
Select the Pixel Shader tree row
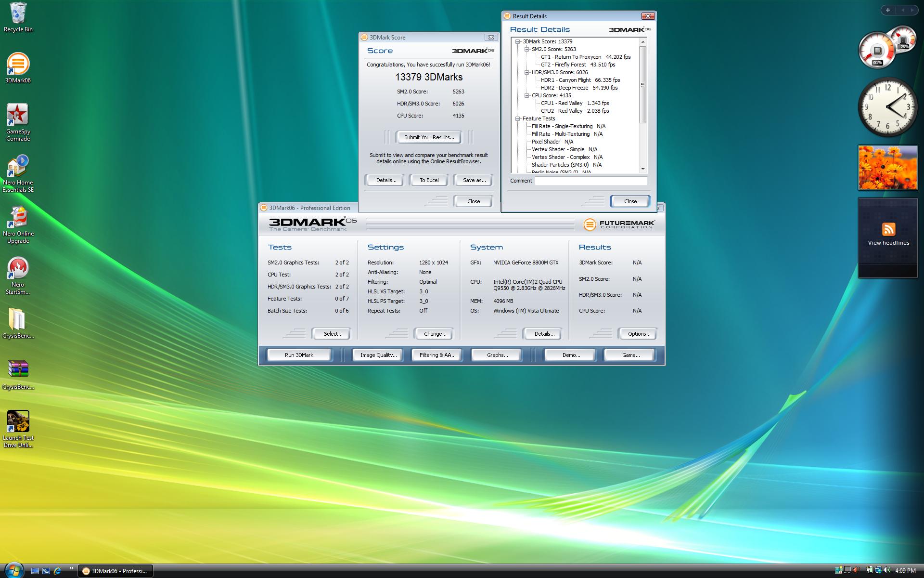tap(552, 142)
